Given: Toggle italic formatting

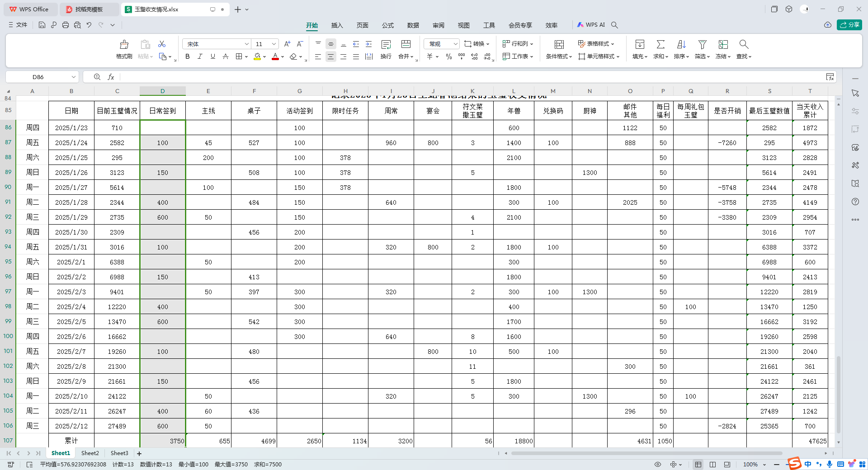Looking at the screenshot, I should click(200, 56).
